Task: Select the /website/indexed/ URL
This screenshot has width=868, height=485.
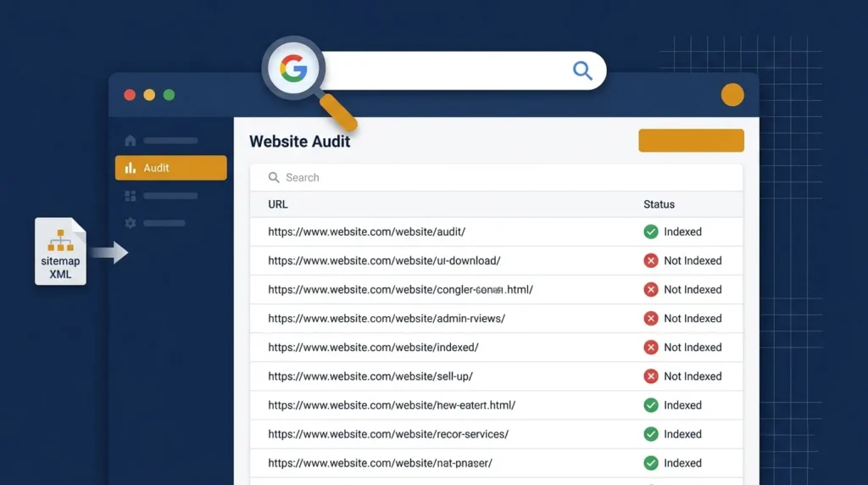Action: click(373, 347)
